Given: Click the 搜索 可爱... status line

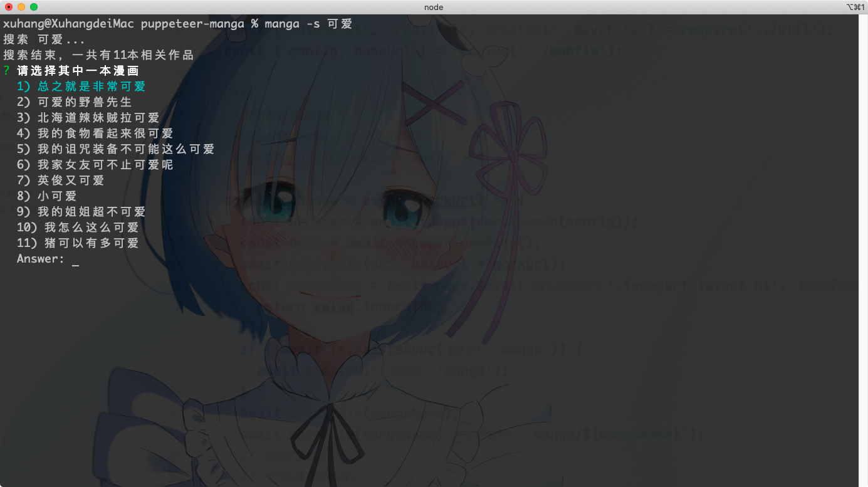Looking at the screenshot, I should point(44,39).
